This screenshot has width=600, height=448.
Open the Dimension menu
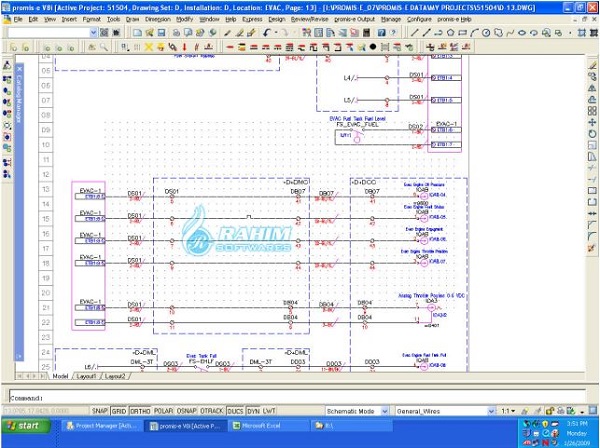point(157,19)
